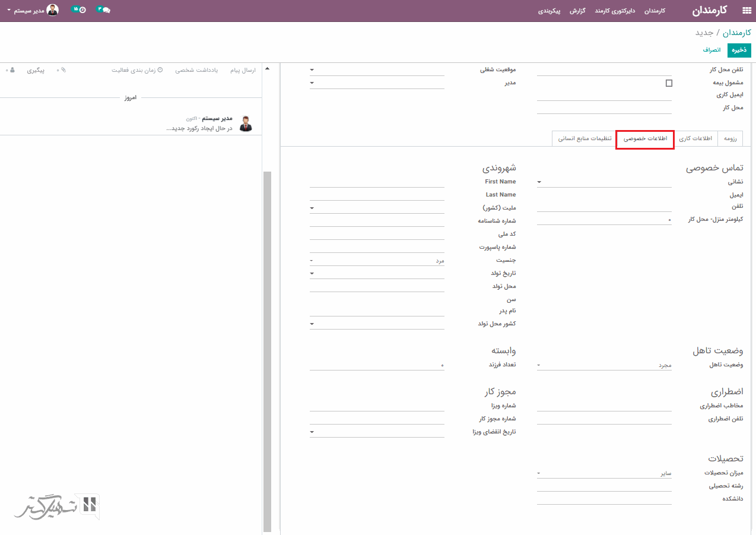The image size is (756, 535).
Task: Open the apps grid menu icon
Action: click(746, 11)
